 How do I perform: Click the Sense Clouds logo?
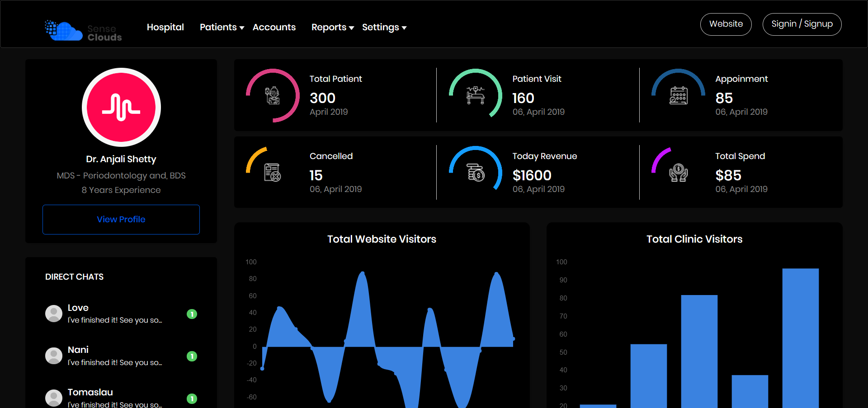pos(83,31)
